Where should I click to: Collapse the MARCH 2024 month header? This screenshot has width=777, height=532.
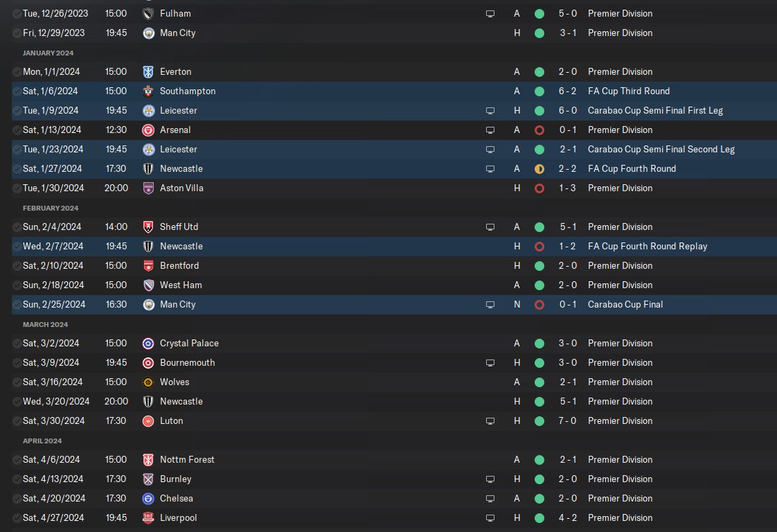pyautogui.click(x=44, y=324)
